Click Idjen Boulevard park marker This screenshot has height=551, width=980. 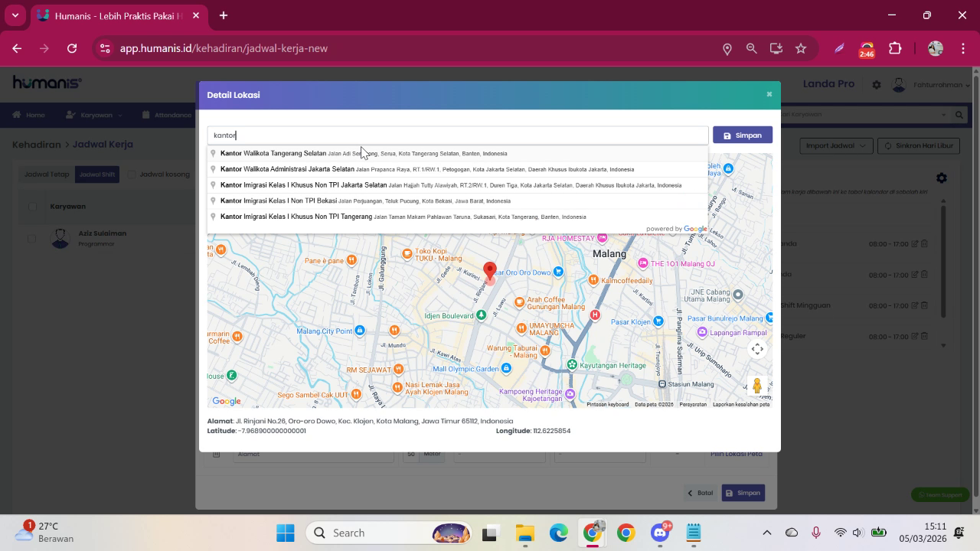point(481,315)
